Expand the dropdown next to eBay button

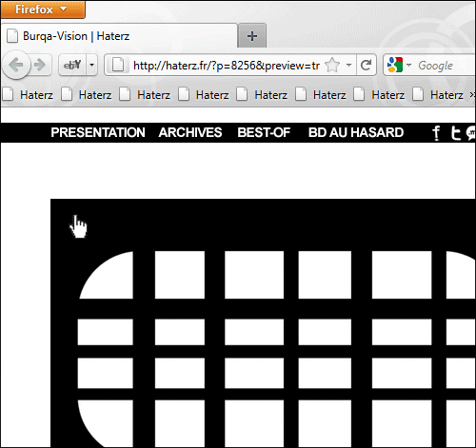pos(91,65)
